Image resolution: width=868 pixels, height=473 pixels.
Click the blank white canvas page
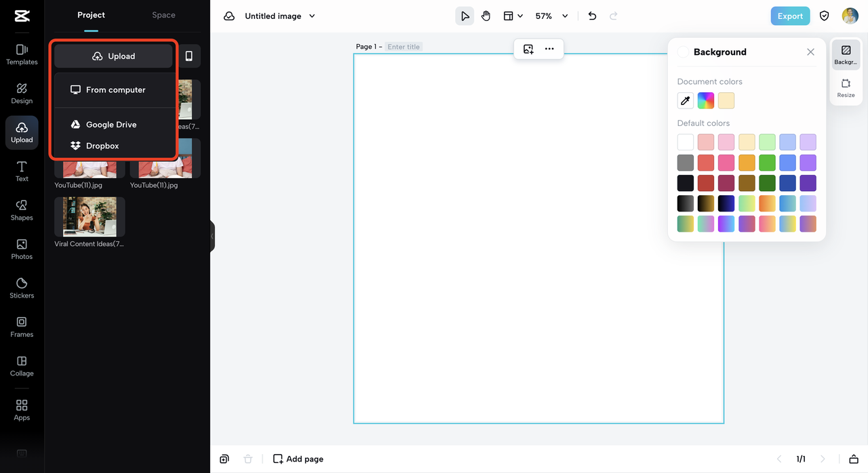[x=538, y=239]
